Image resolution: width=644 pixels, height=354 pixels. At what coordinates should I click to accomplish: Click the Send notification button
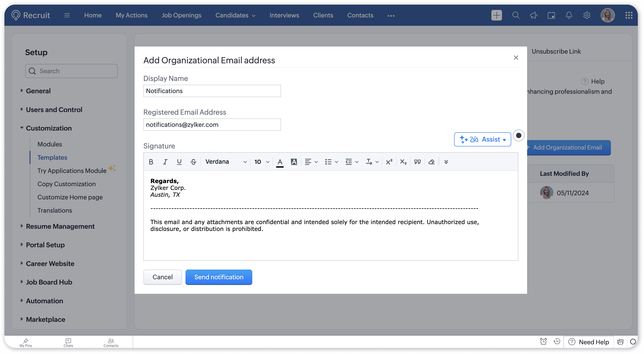219,277
